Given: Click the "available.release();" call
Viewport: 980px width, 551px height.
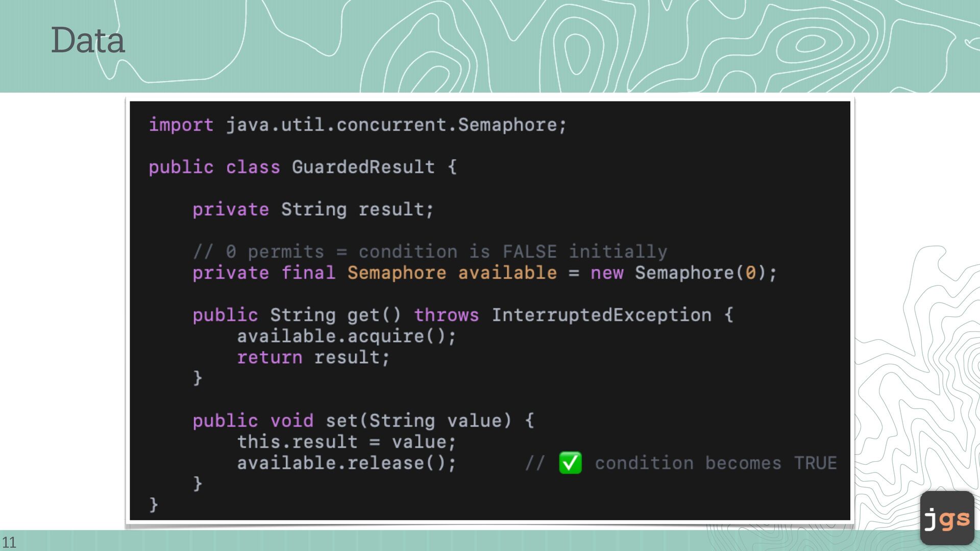Looking at the screenshot, I should pyautogui.click(x=346, y=463).
